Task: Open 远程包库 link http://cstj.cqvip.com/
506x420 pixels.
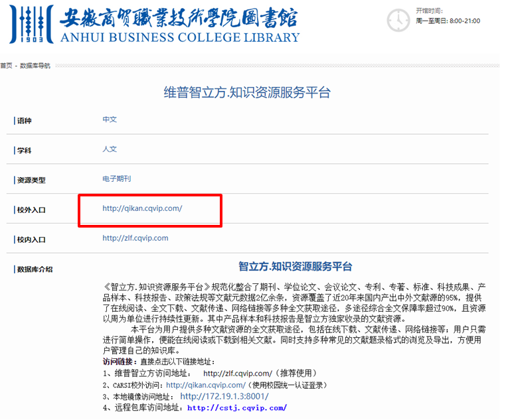Action: point(237,408)
